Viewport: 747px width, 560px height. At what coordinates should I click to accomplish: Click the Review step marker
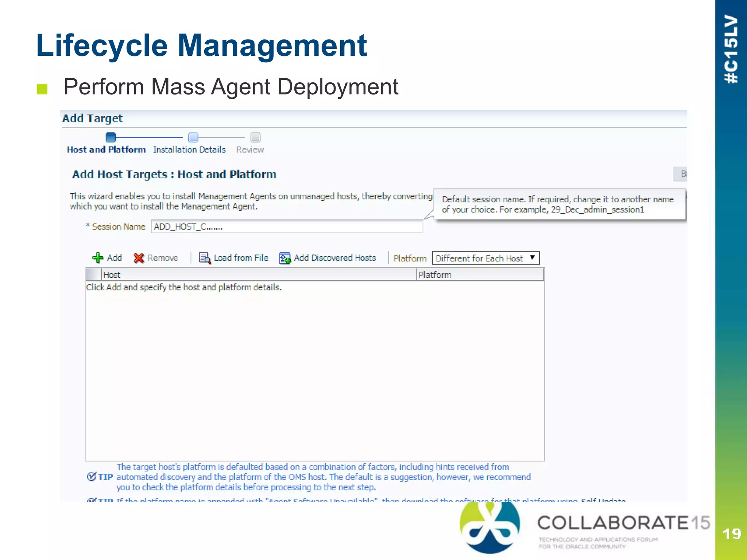[255, 137]
